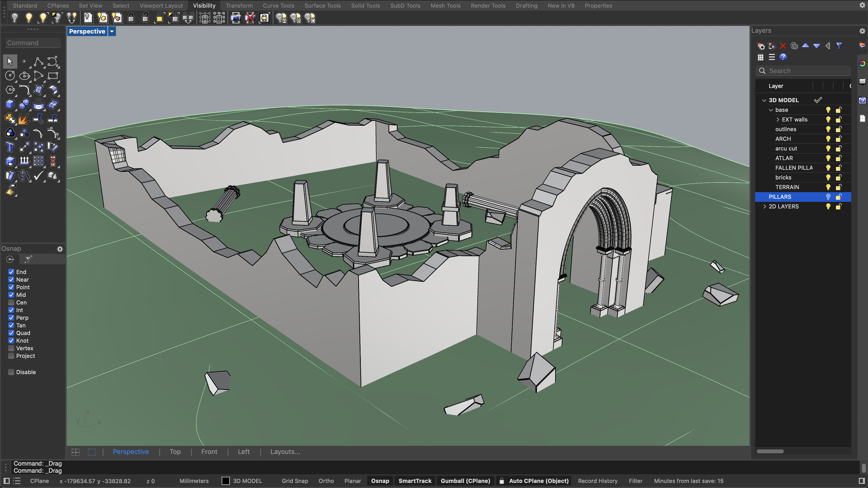
Task: Click the layer filter funnel icon
Action: coord(839,46)
